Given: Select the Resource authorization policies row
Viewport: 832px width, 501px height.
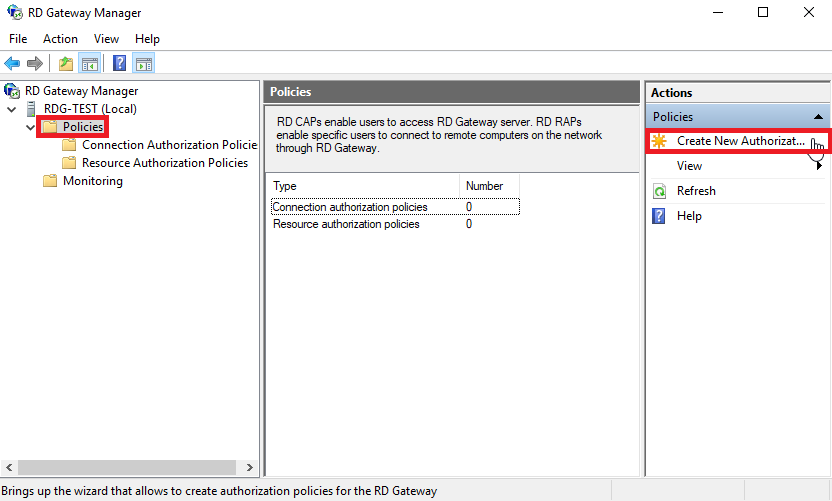Looking at the screenshot, I should 395,224.
